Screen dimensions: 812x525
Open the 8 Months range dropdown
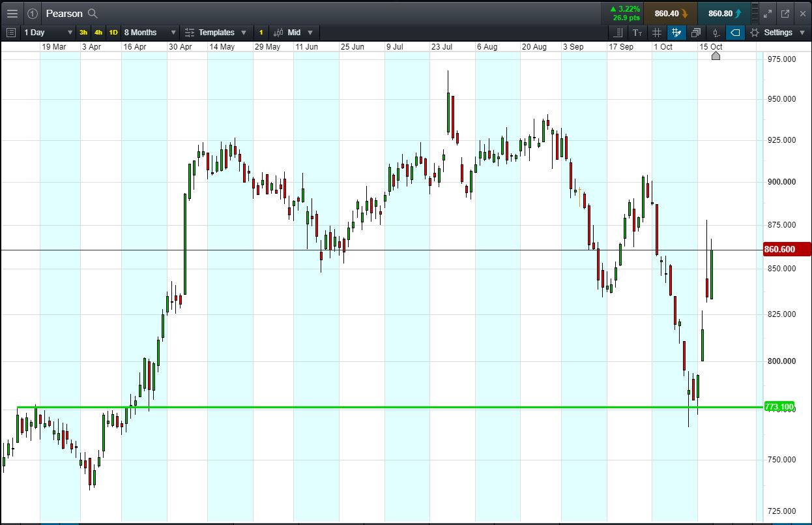pyautogui.click(x=150, y=32)
